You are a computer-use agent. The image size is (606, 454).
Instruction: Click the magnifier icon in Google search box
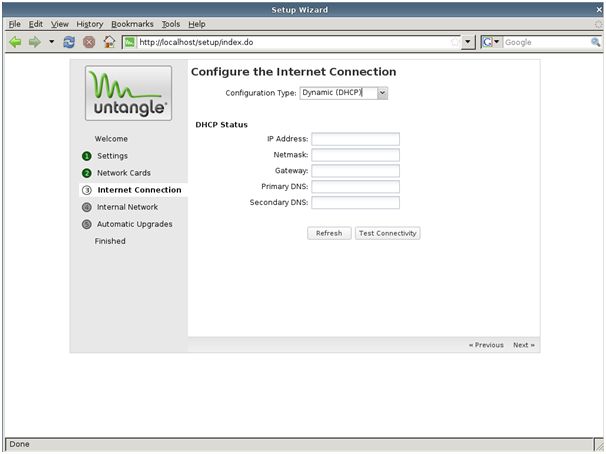point(595,43)
